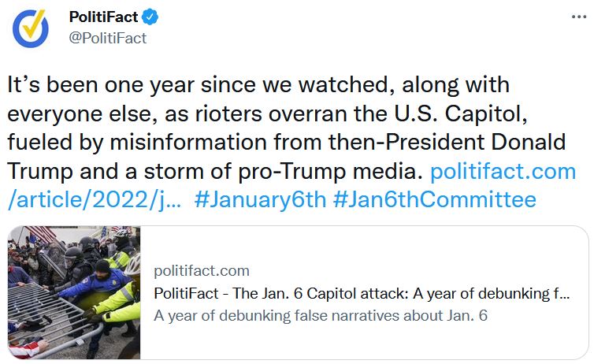Open the @PolitiFact handle link
This screenshot has width=594, height=364.
pyautogui.click(x=107, y=37)
